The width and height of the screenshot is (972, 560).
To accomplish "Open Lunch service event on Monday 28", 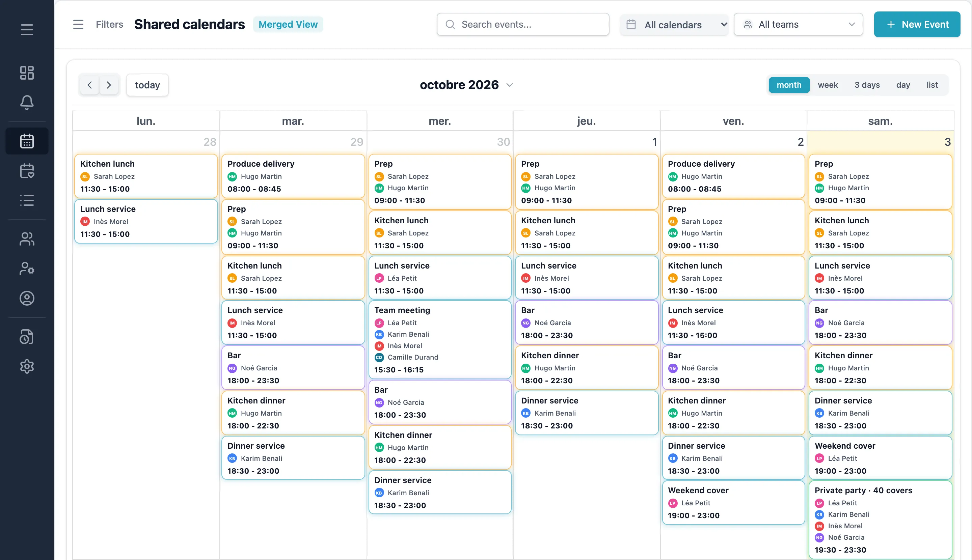I will (146, 221).
